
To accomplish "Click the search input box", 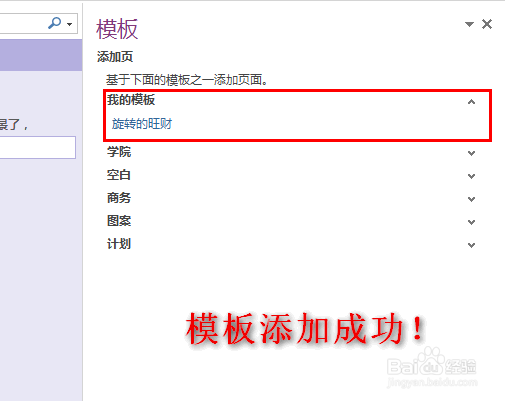I will [x=39, y=23].
